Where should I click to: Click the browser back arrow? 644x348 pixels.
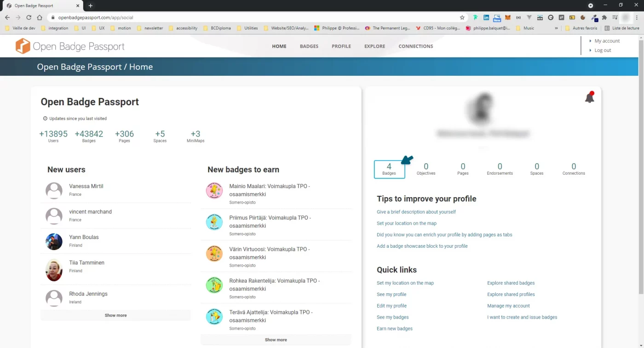(7, 17)
